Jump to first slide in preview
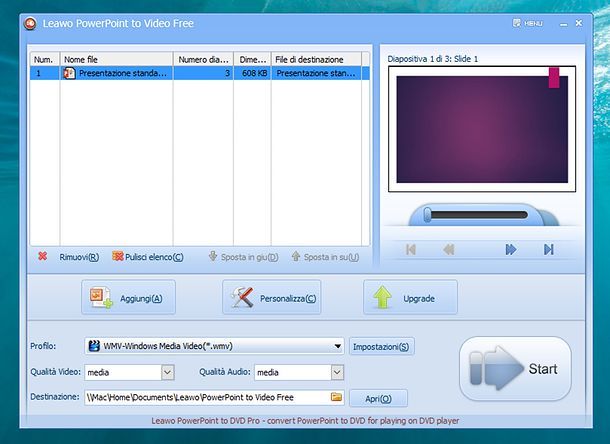The width and height of the screenshot is (610, 444). click(411, 249)
